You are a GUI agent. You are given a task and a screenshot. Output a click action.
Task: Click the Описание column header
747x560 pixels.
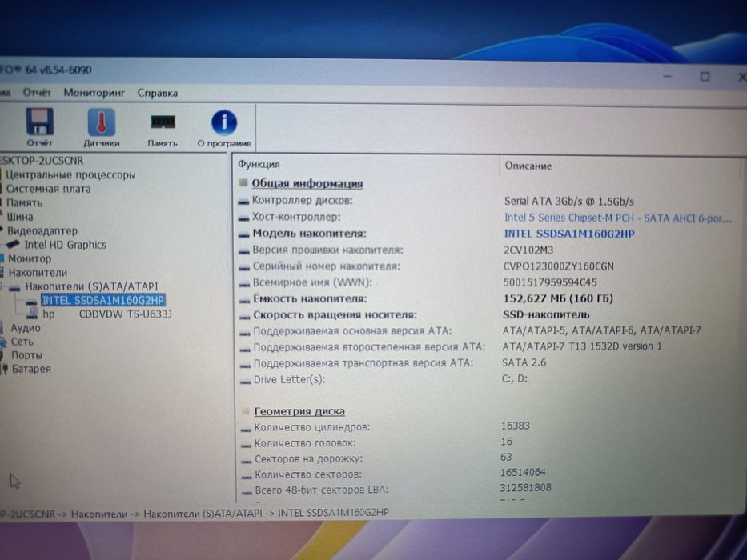coord(528,166)
